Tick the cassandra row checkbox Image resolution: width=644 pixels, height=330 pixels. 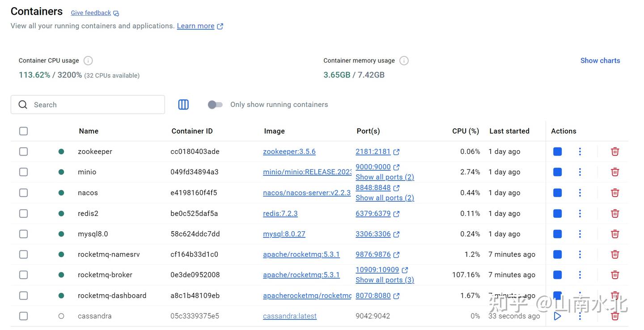coord(23,316)
